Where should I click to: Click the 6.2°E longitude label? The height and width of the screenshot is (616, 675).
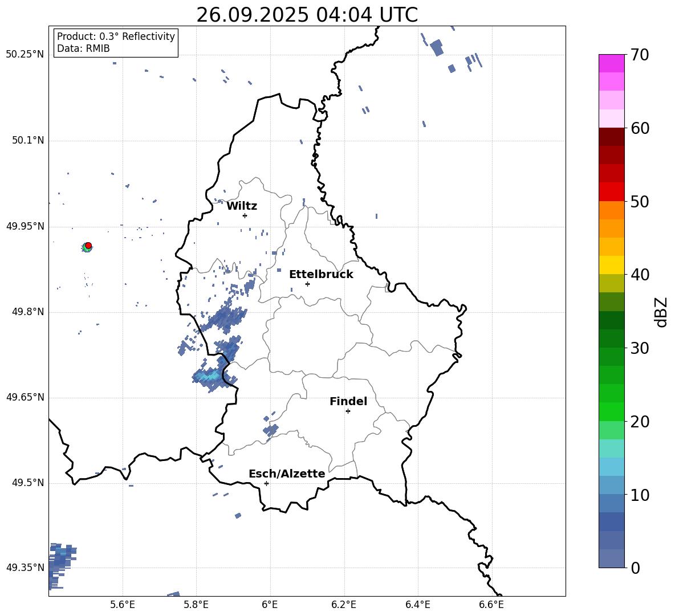click(344, 605)
